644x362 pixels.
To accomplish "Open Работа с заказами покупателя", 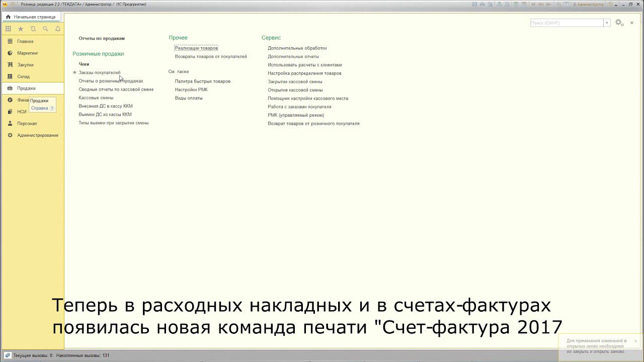I will [x=299, y=107].
